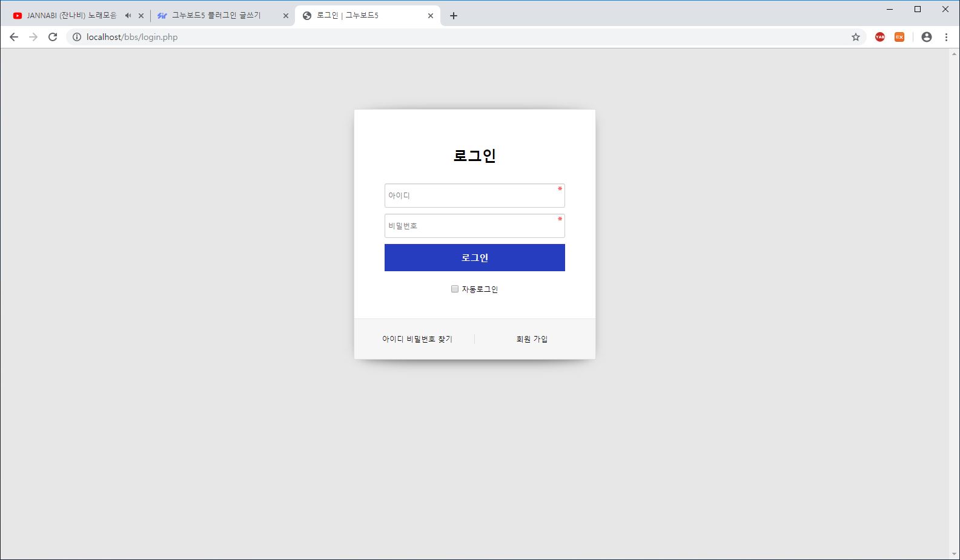Mute the JANNABI tab audio icon
The image size is (960, 560).
point(128,16)
